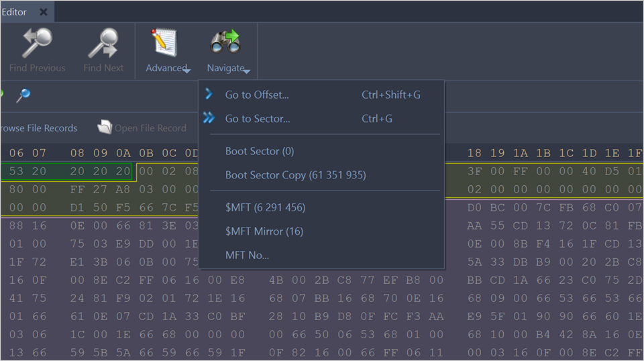The height and width of the screenshot is (361, 644).
Task: Open $MFT Mirror (16) location
Action: 264,231
